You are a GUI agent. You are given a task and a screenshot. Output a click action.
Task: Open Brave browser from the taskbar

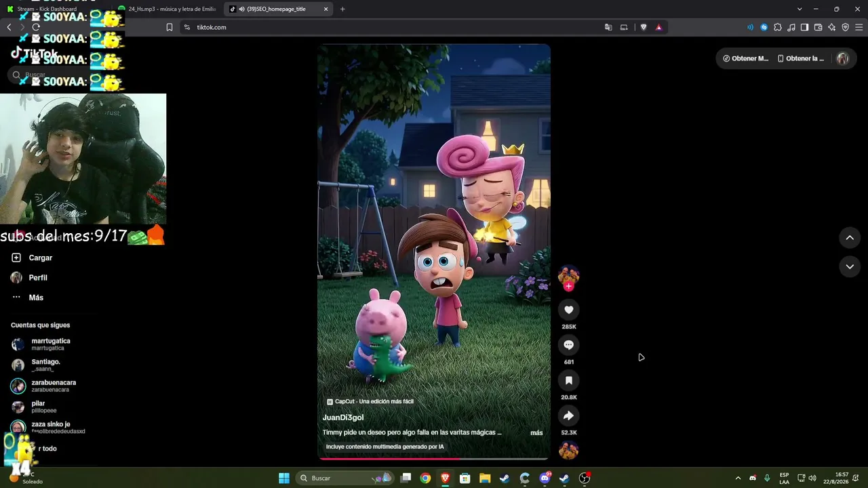446,478
